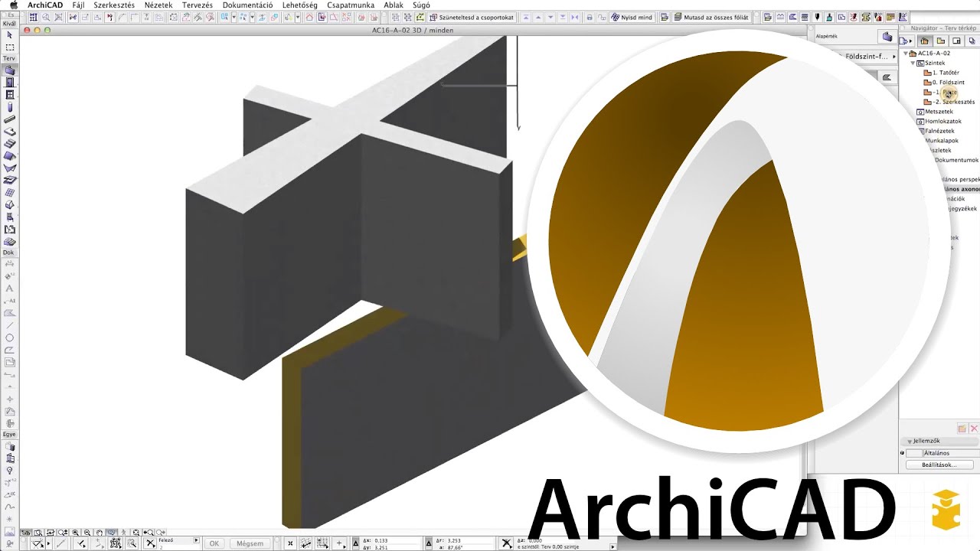
Task: Click the OK button in bottom bar
Action: click(214, 543)
